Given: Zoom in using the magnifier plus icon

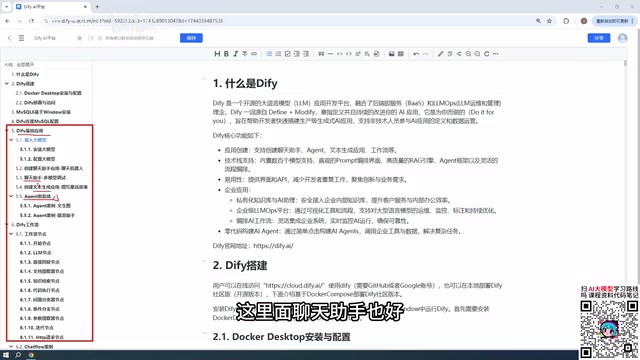Looking at the screenshot, I should (x=468, y=54).
